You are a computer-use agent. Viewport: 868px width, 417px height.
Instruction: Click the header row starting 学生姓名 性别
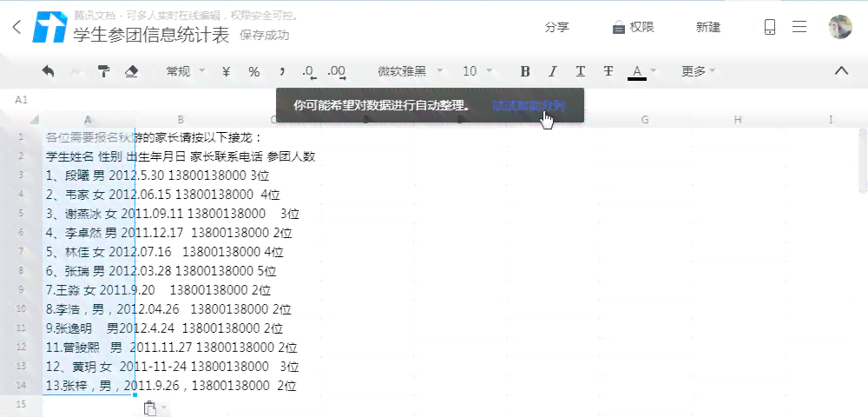[x=181, y=156]
